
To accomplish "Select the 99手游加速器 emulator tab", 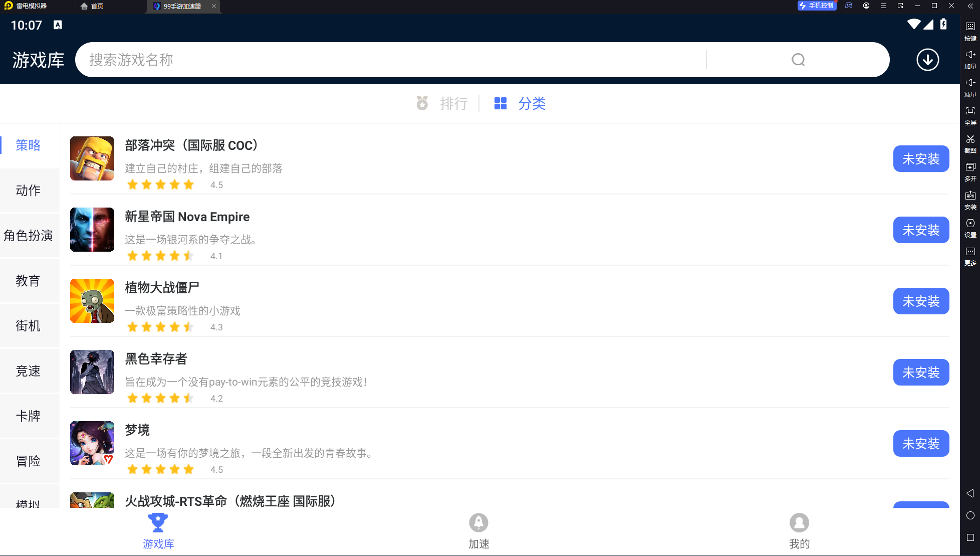I will point(182,6).
